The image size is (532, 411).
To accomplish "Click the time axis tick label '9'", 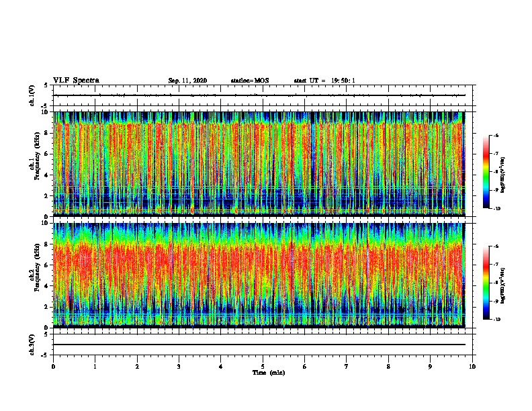I will tap(430, 367).
